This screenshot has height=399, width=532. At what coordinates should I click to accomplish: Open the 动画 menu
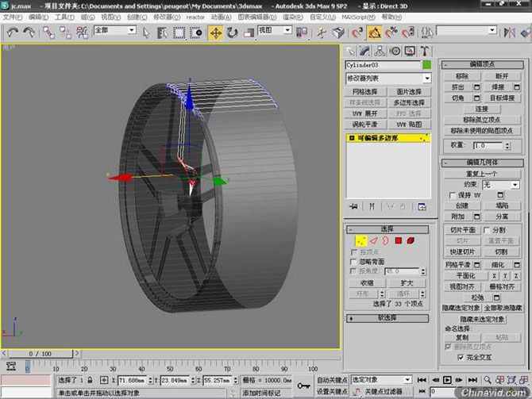[222, 17]
